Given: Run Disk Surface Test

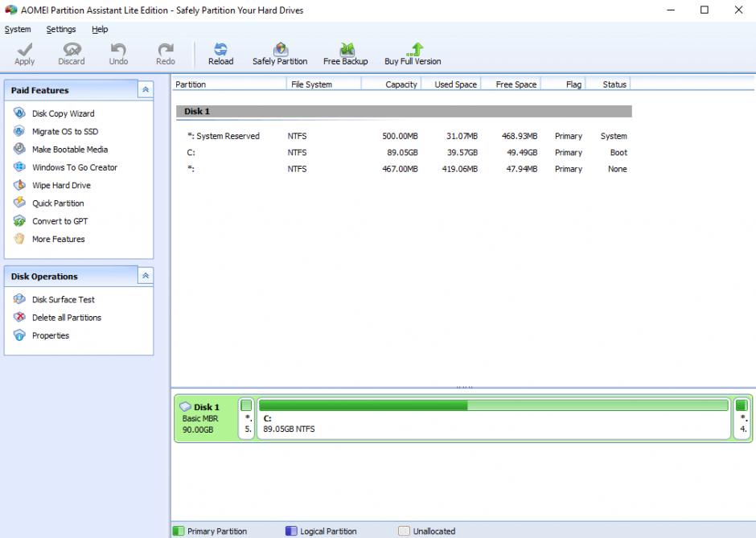Looking at the screenshot, I should coord(64,299).
